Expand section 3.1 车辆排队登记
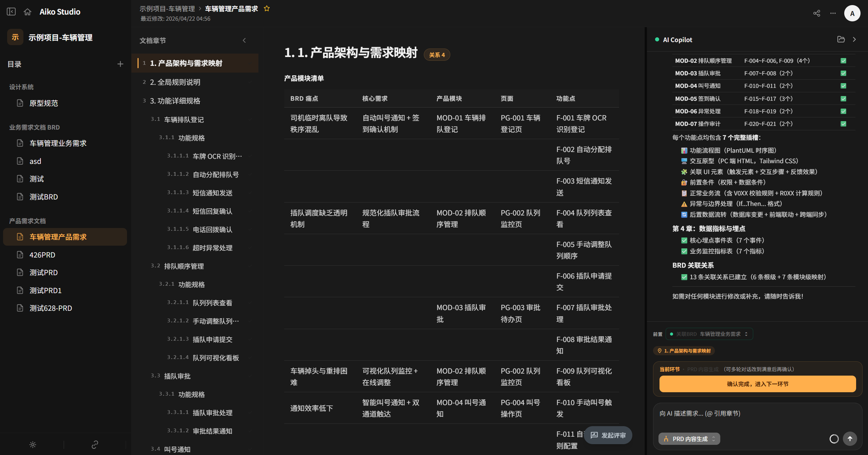 [x=195, y=119]
